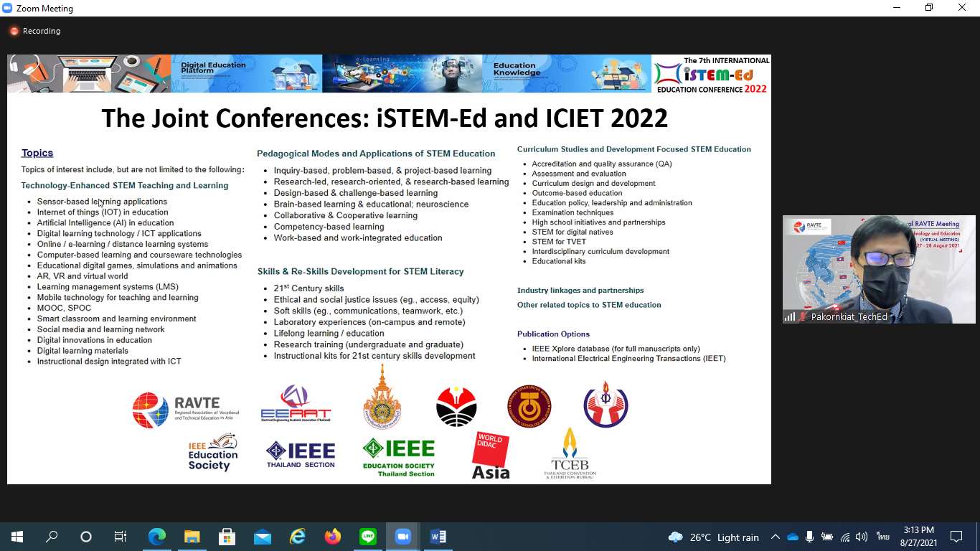Open the LINE app from the taskbar
The image size is (980, 551).
[x=367, y=537]
